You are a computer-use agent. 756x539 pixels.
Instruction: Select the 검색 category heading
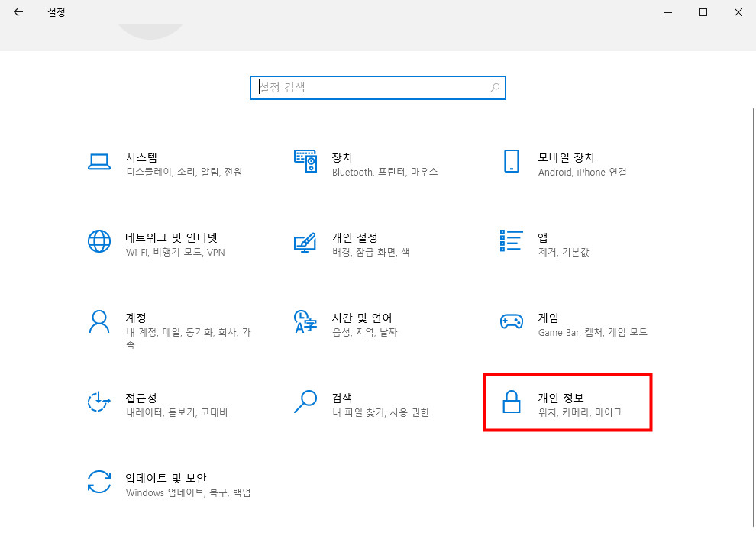point(342,398)
